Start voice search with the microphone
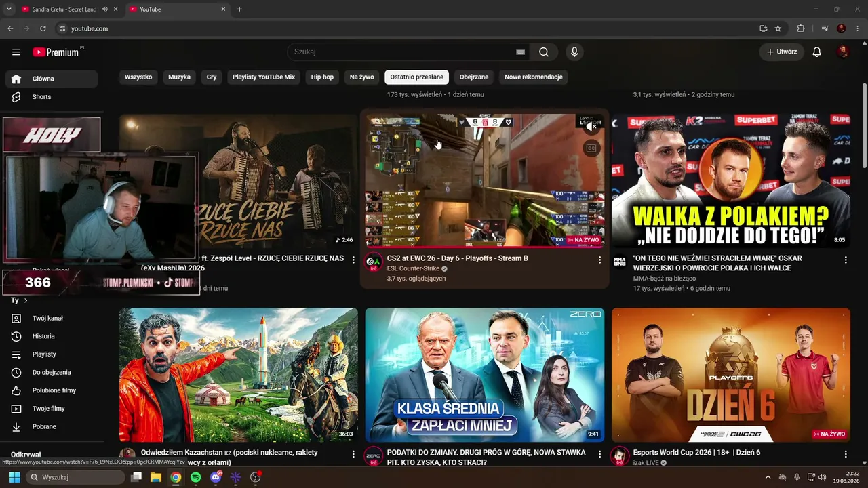This screenshot has width=868, height=488. pos(574,52)
